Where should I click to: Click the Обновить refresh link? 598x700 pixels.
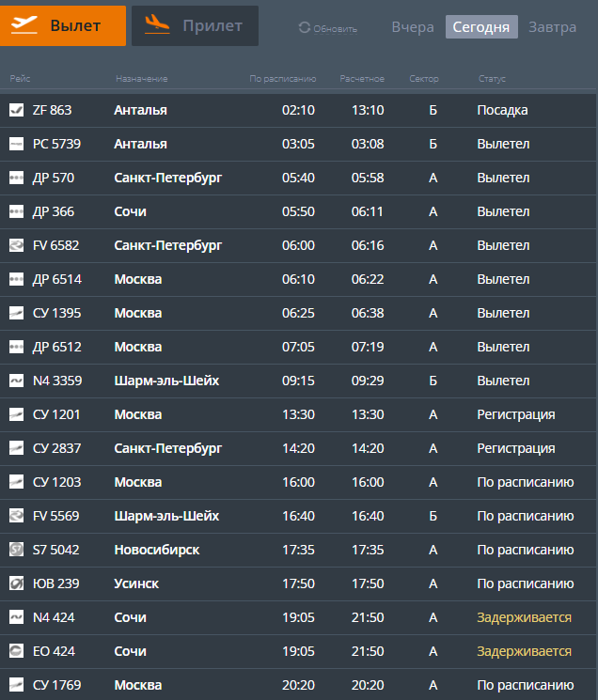335,29
